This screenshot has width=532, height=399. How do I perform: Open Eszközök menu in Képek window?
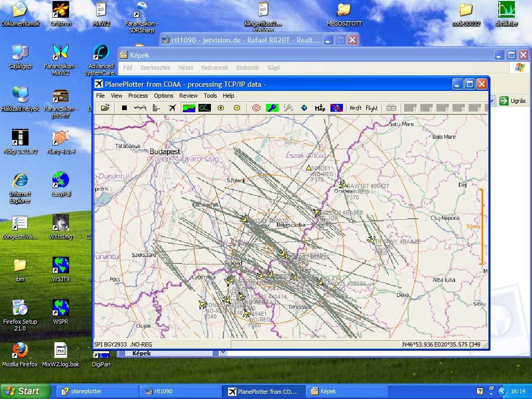click(248, 68)
